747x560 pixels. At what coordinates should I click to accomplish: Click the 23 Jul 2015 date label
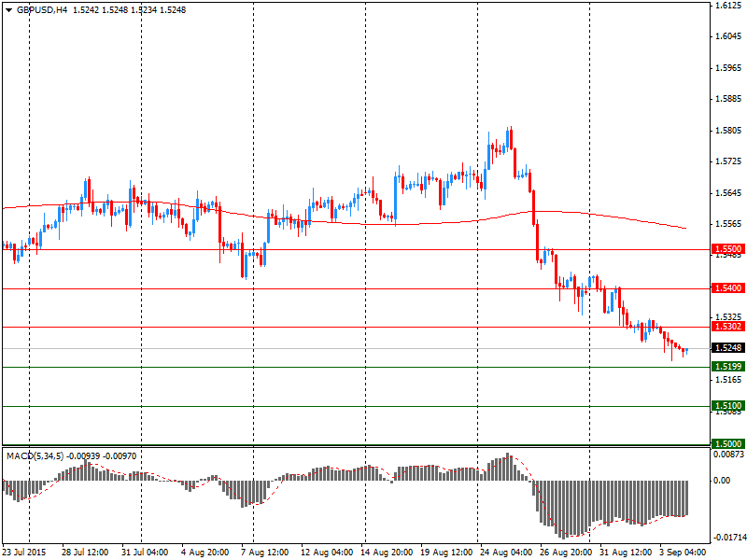point(24,553)
